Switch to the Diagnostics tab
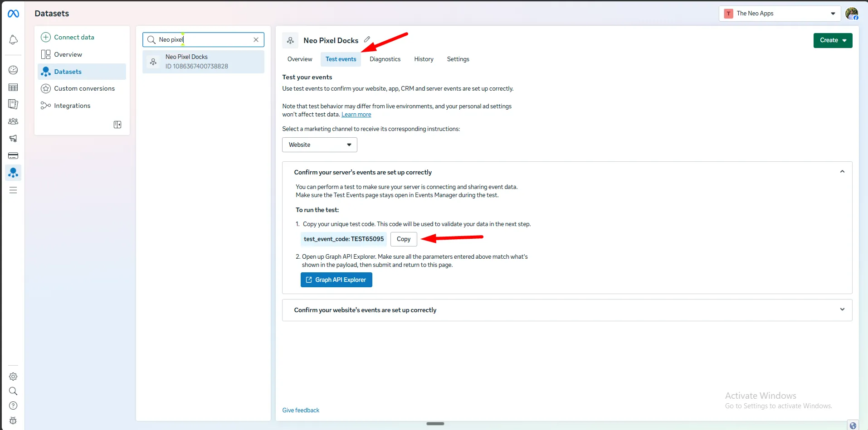The image size is (868, 430). 385,59
